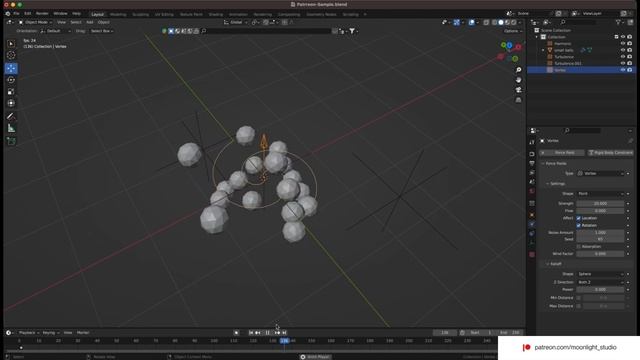Viewport: 640px width, 360px height.
Task: Activate the Transform tool
Action: [11, 103]
